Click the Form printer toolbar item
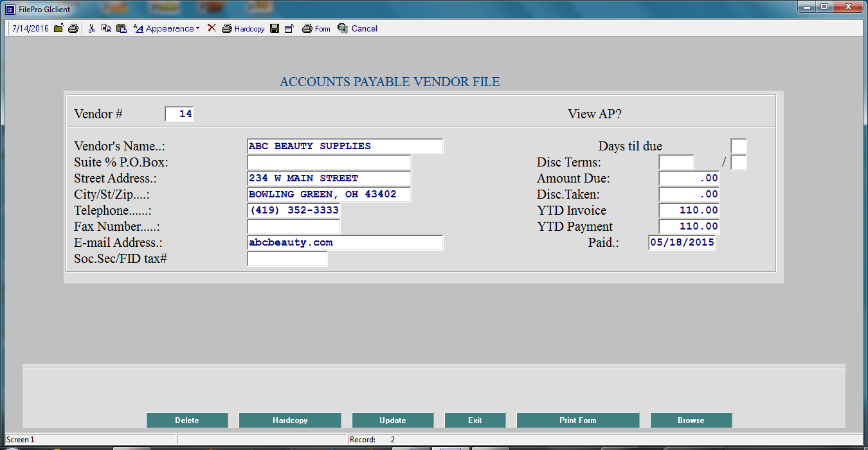Screen dimensions: 868x450 pyautogui.click(x=316, y=28)
